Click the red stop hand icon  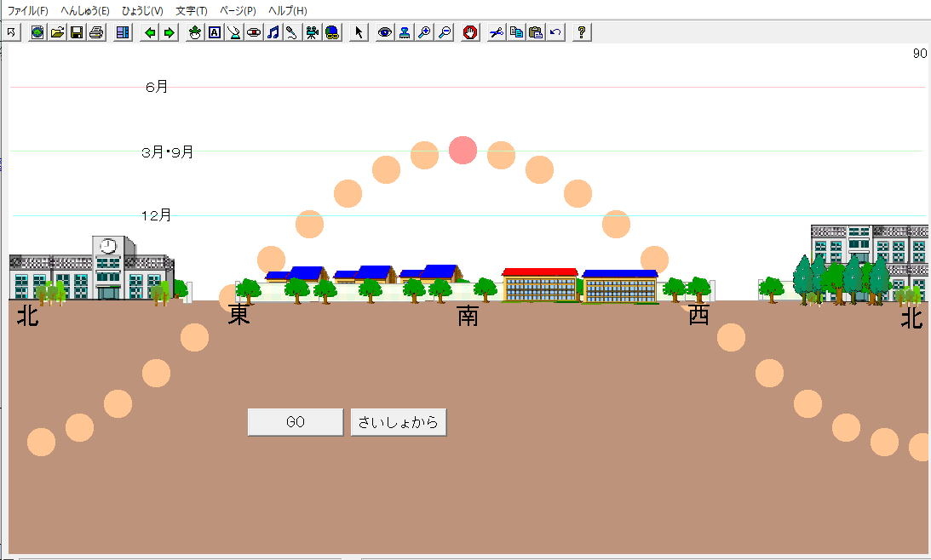click(470, 32)
